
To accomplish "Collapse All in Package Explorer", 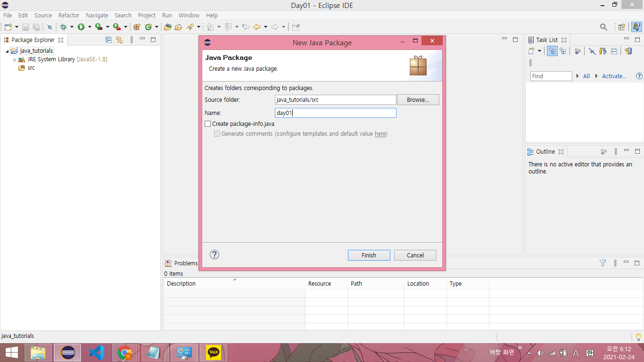I will click(x=108, y=40).
